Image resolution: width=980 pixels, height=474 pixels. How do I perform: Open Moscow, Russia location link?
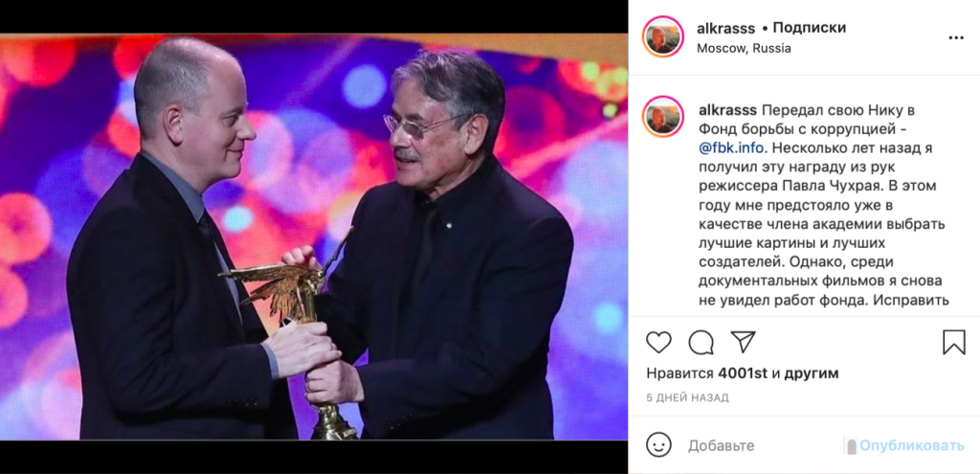[x=744, y=48]
